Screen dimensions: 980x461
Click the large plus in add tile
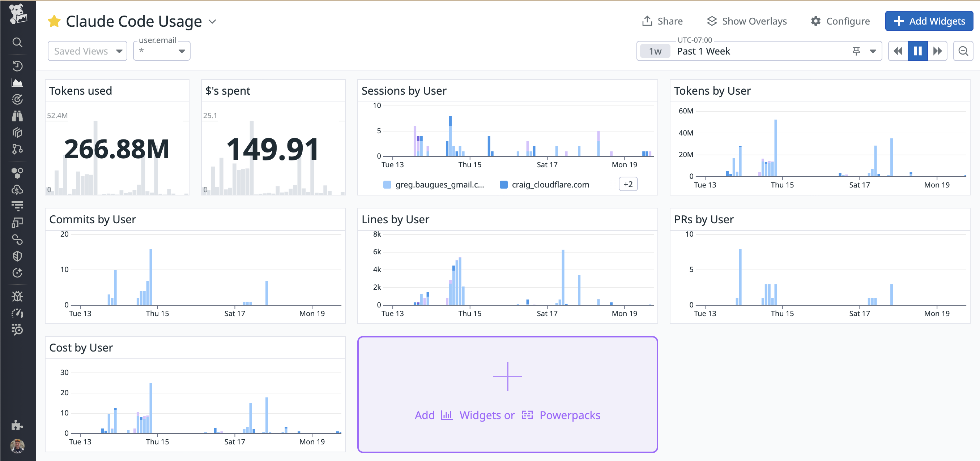pyautogui.click(x=507, y=376)
